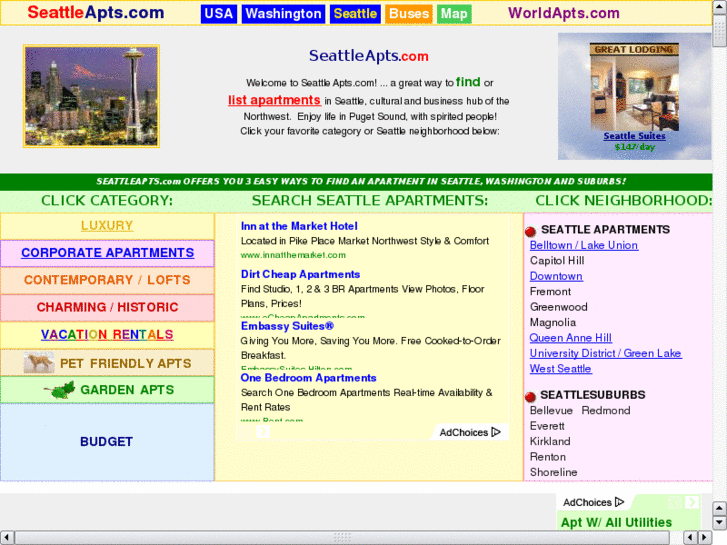Open the Seattle navigation tab
Screen dimensions: 727x545
tap(355, 13)
